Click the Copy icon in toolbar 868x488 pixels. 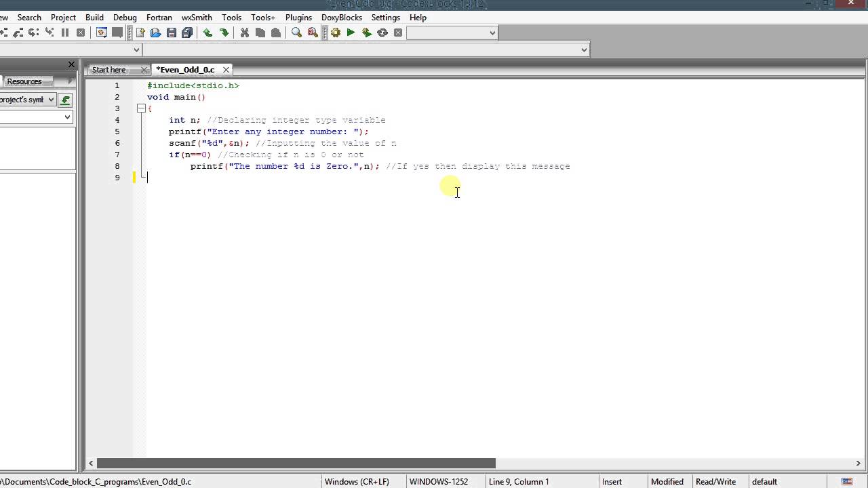tap(260, 33)
